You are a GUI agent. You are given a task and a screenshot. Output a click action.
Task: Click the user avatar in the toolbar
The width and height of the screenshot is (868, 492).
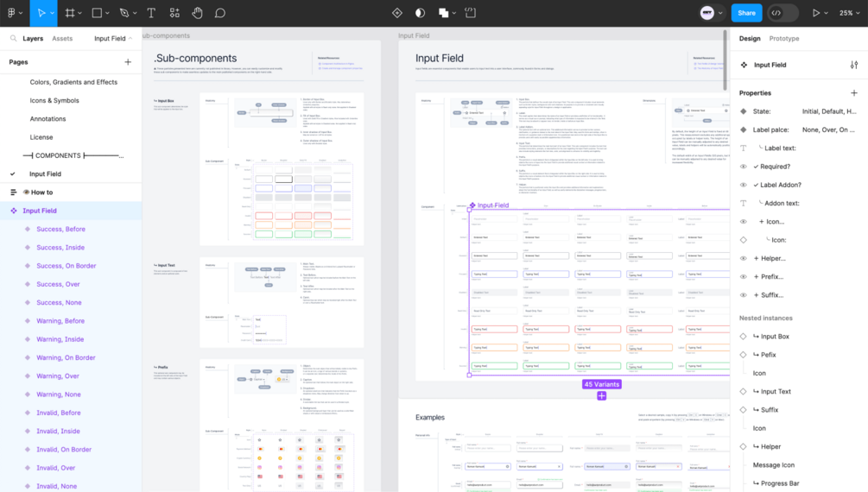[x=706, y=13]
